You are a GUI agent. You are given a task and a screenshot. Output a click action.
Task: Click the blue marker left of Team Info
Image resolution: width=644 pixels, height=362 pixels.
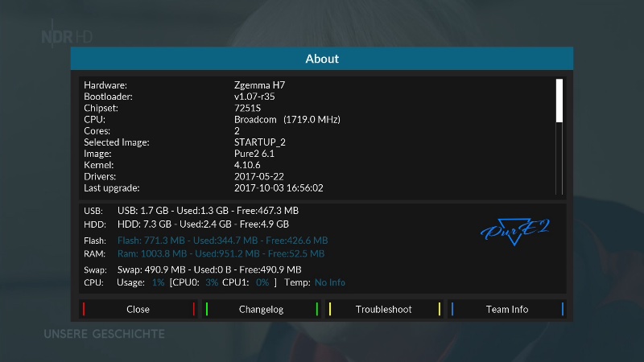pyautogui.click(x=452, y=309)
